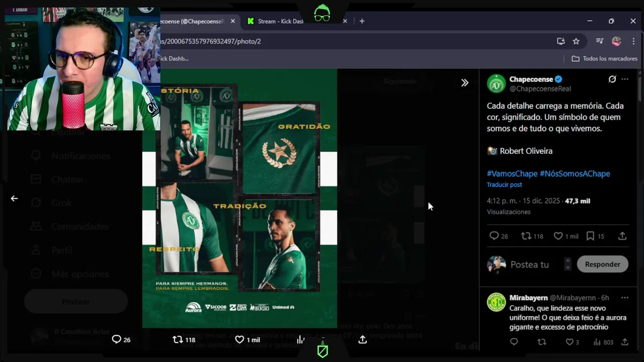This screenshot has height=362, width=644.
Task: Click the Grok icon on the tweet
Action: (x=612, y=79)
